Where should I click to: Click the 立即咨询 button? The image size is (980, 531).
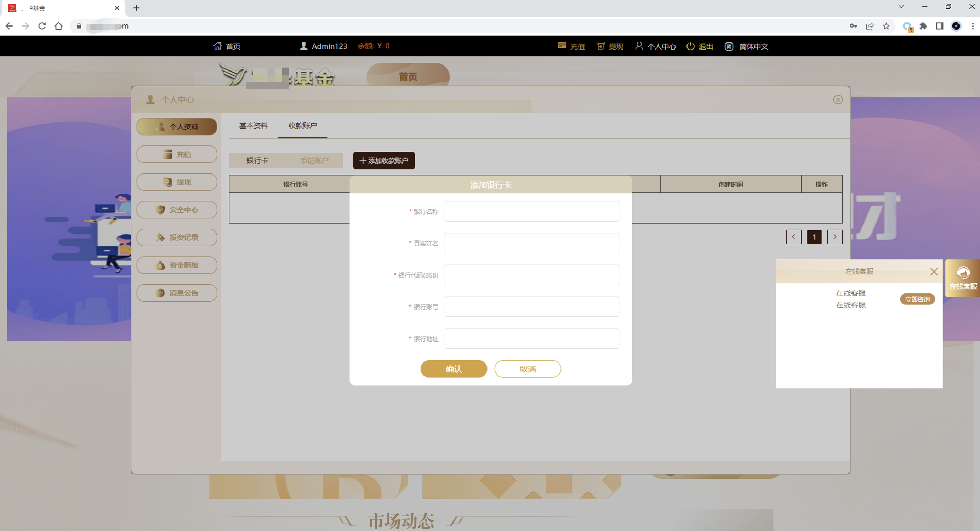(x=917, y=299)
